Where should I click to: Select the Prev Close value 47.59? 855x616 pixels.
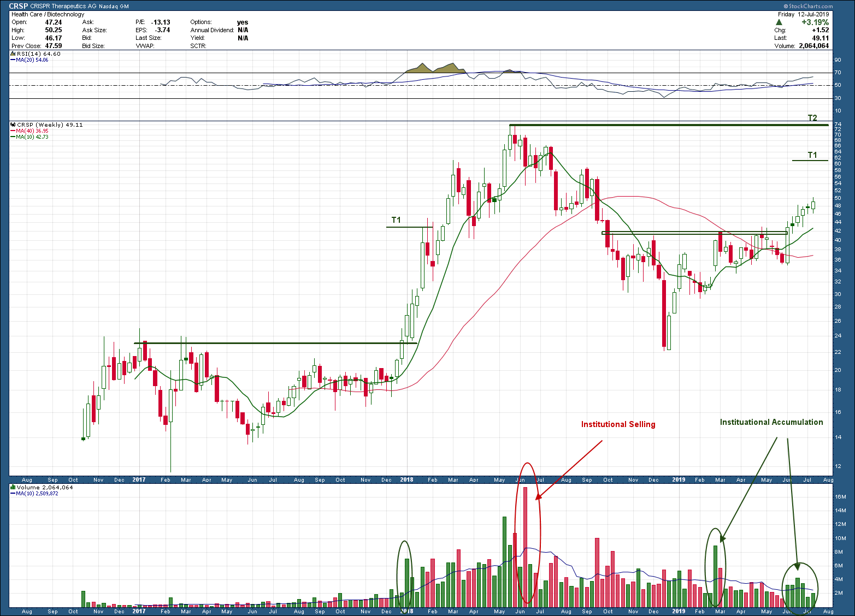[53, 46]
